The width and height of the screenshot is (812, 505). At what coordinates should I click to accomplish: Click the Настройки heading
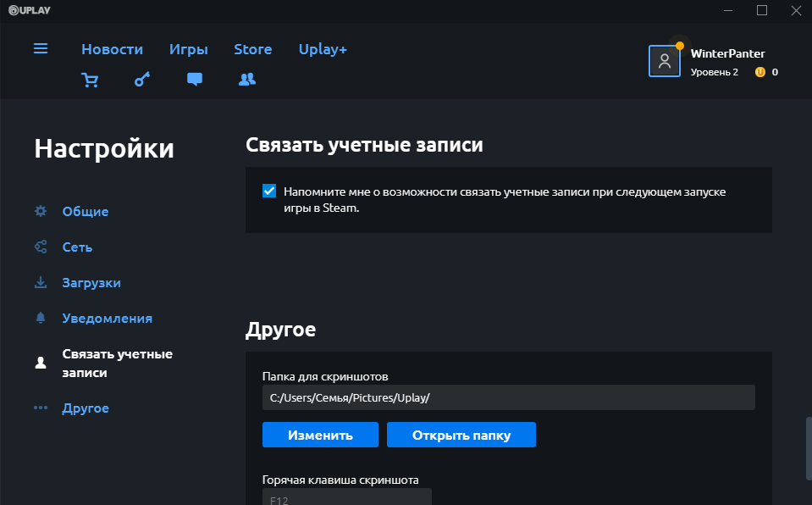[104, 148]
